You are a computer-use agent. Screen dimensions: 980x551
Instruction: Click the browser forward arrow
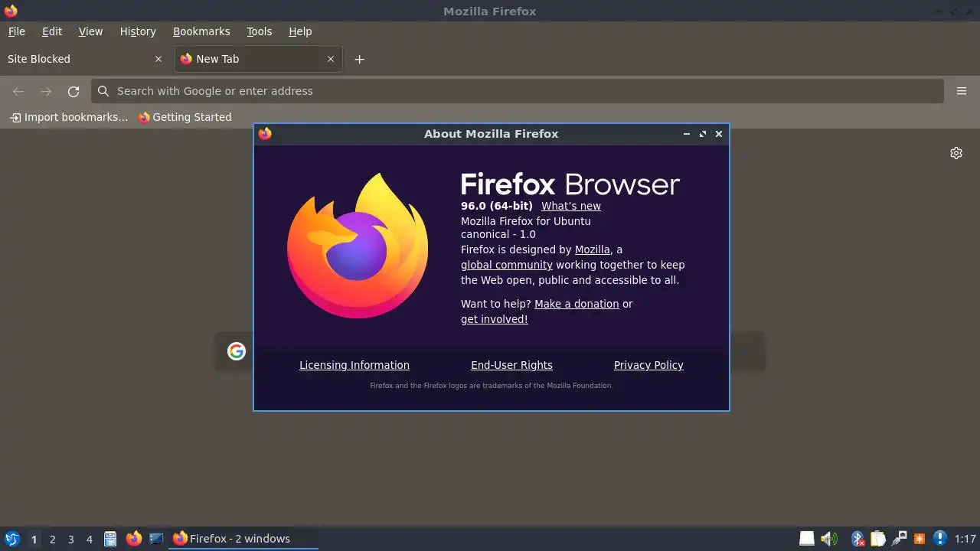(x=46, y=91)
